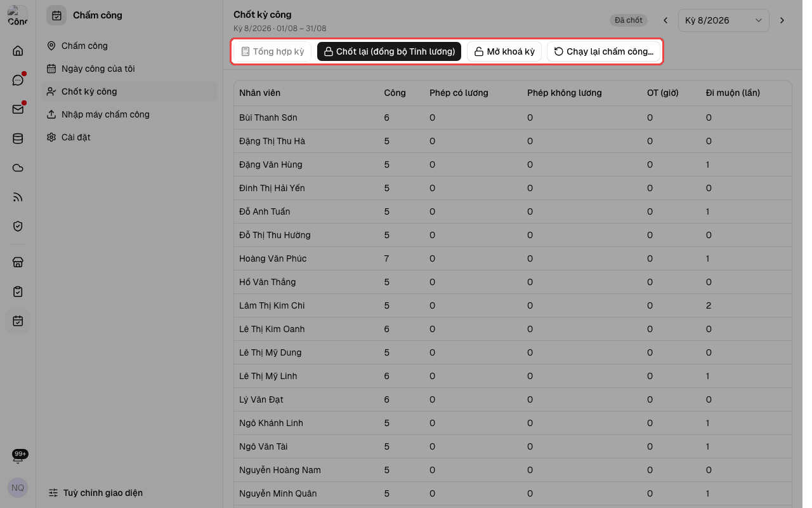
Task: Open the shield security icon
Action: (18, 226)
